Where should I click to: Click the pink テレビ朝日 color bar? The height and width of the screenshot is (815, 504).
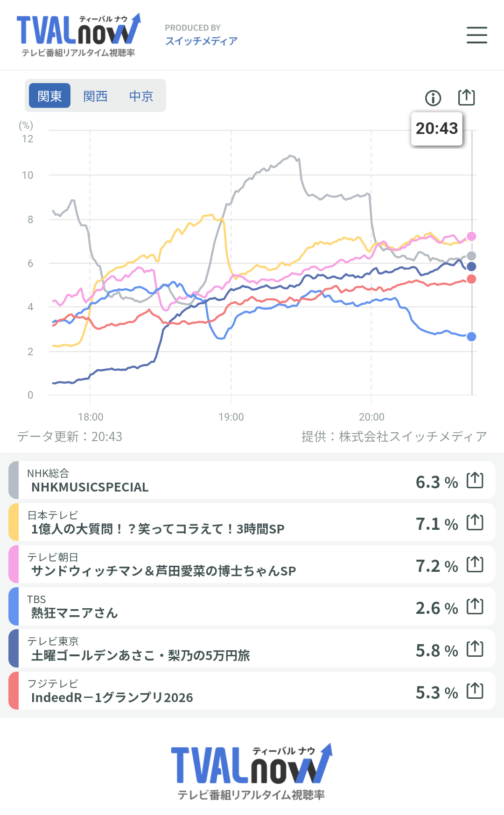tap(14, 564)
